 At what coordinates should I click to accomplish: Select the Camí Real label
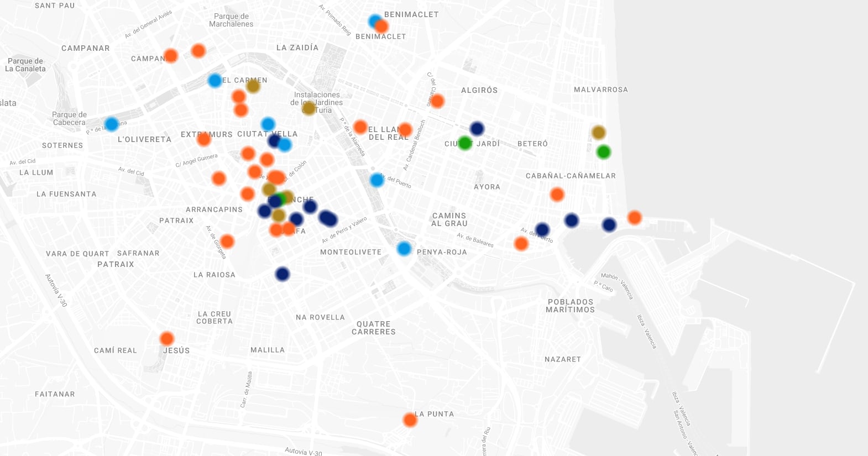(116, 350)
